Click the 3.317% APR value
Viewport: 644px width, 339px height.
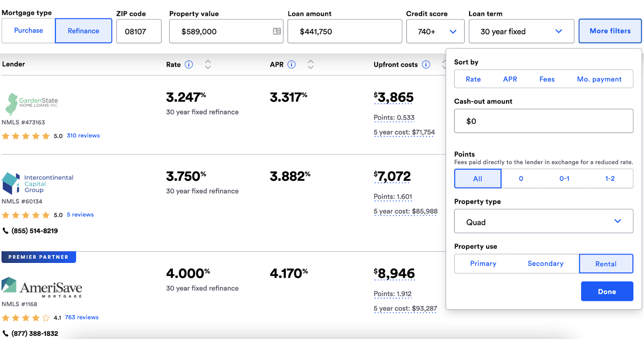289,97
